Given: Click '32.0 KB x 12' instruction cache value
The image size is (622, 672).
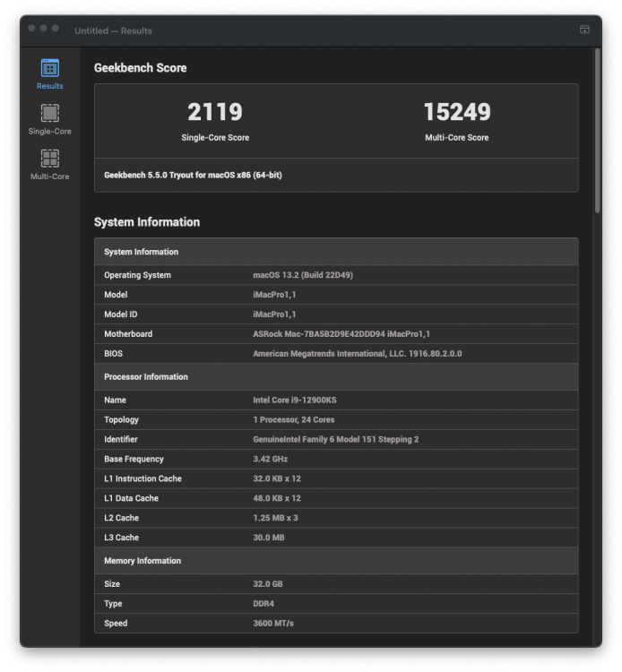Looking at the screenshot, I should (277, 478).
